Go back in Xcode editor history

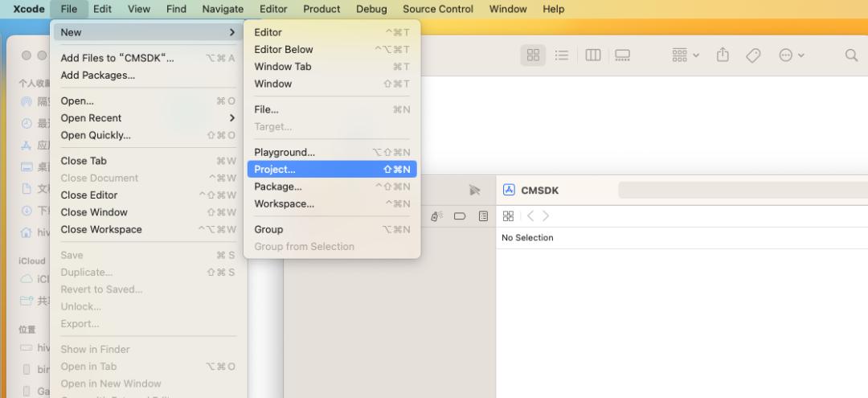click(x=530, y=215)
